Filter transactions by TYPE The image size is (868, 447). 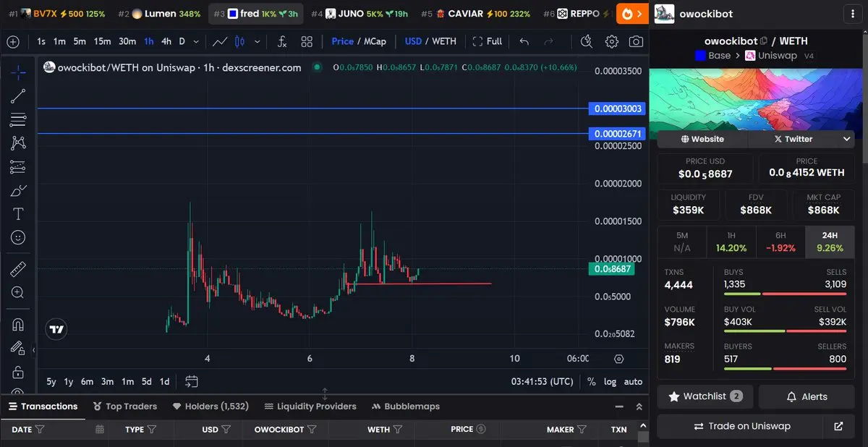tap(152, 429)
